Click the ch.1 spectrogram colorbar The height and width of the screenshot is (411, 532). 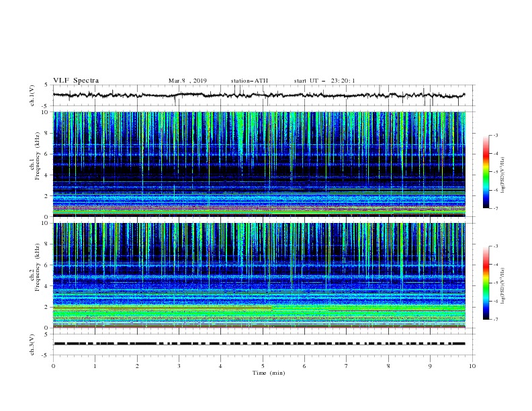[486, 172]
